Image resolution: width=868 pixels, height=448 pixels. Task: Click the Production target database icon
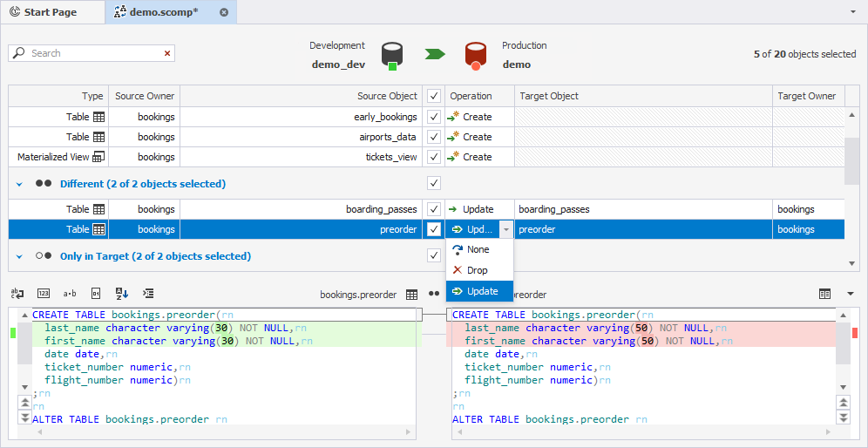click(476, 56)
